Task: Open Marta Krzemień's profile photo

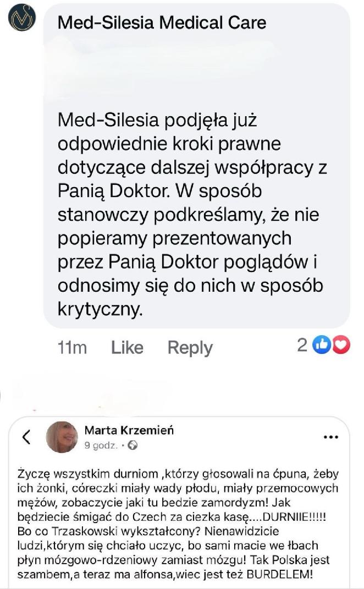Action: pyautogui.click(x=62, y=437)
